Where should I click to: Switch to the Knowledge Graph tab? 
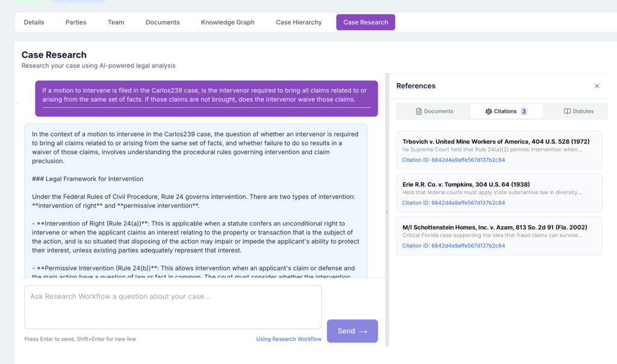pyautogui.click(x=228, y=22)
